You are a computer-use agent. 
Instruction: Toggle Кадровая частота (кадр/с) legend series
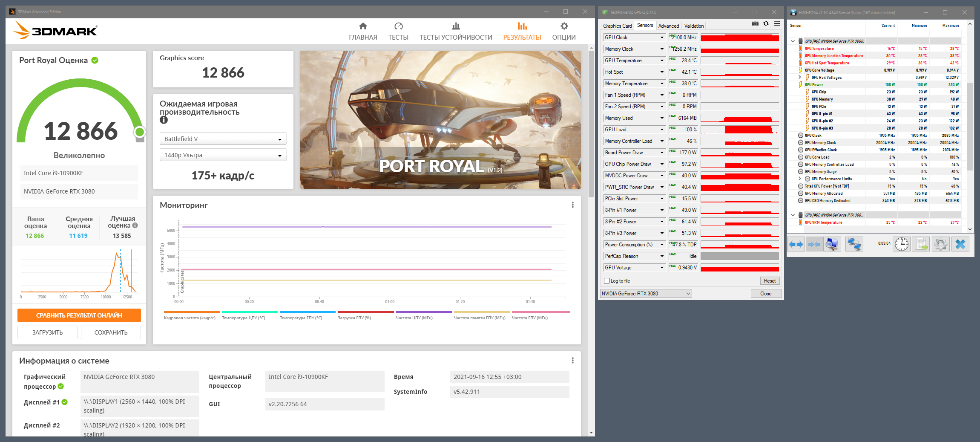191,315
